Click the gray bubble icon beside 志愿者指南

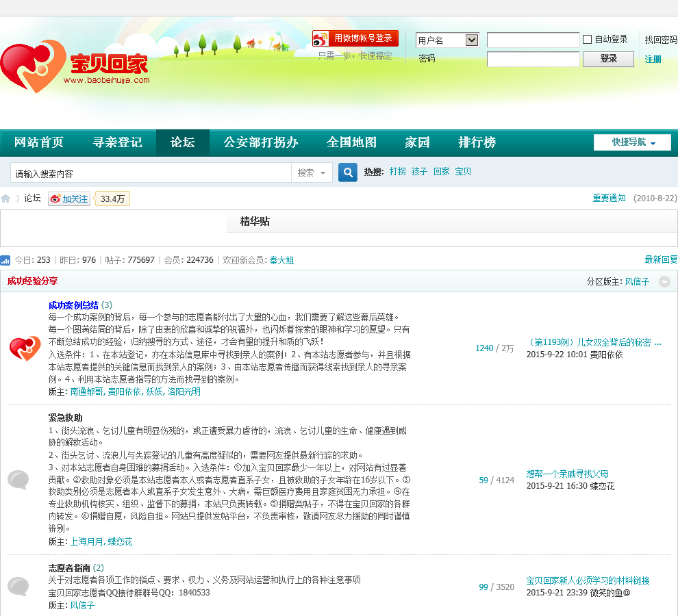[x=18, y=586]
